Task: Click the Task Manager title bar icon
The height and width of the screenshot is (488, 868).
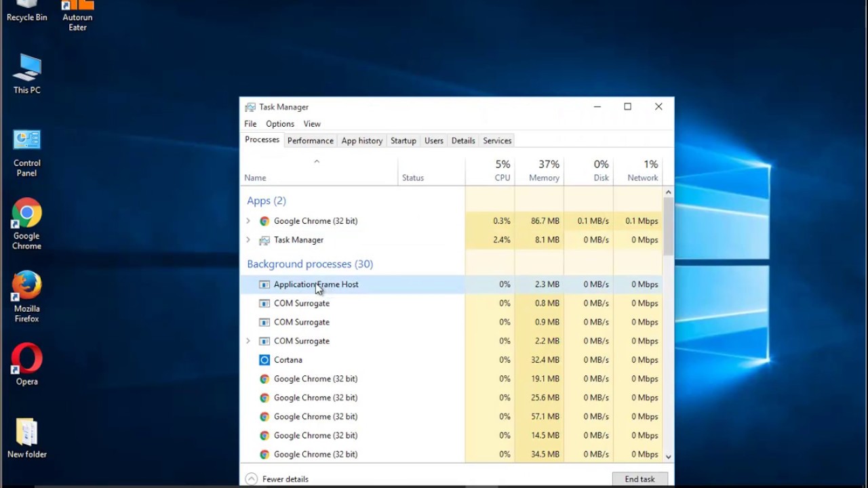Action: (250, 107)
